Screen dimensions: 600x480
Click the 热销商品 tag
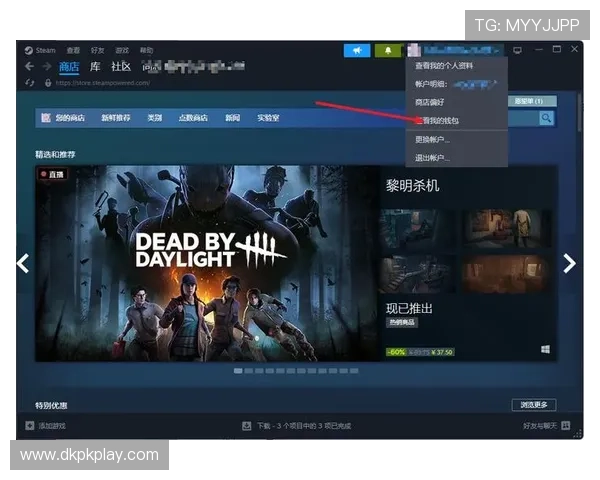pyautogui.click(x=402, y=322)
